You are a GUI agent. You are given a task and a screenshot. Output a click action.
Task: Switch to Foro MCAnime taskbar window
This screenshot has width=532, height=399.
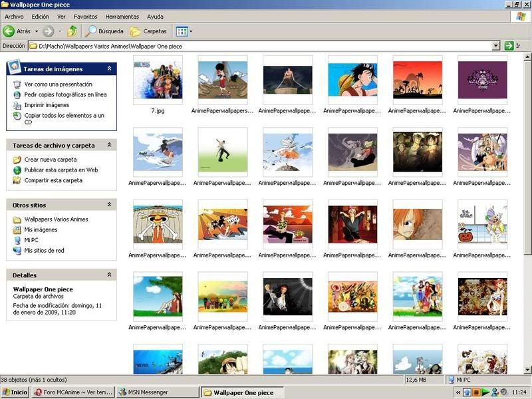[x=73, y=392]
